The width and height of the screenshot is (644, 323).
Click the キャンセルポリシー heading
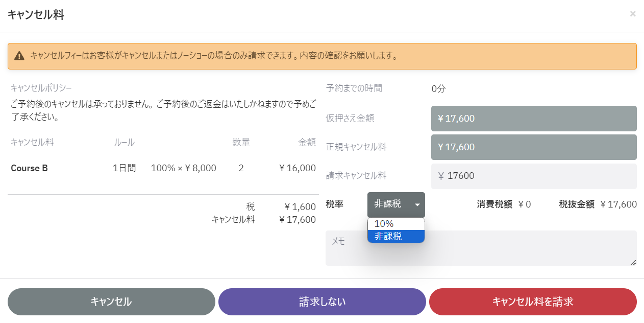(x=41, y=88)
